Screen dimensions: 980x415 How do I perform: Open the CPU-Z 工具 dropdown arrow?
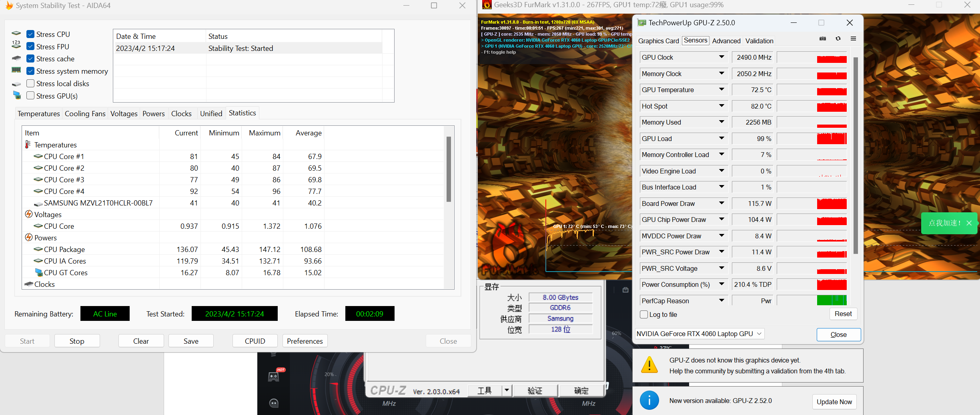pyautogui.click(x=507, y=390)
